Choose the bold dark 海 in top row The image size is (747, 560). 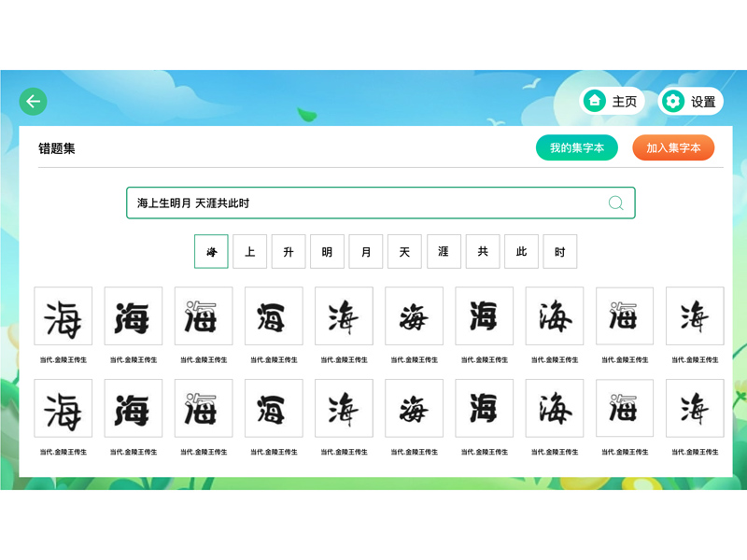point(133,315)
